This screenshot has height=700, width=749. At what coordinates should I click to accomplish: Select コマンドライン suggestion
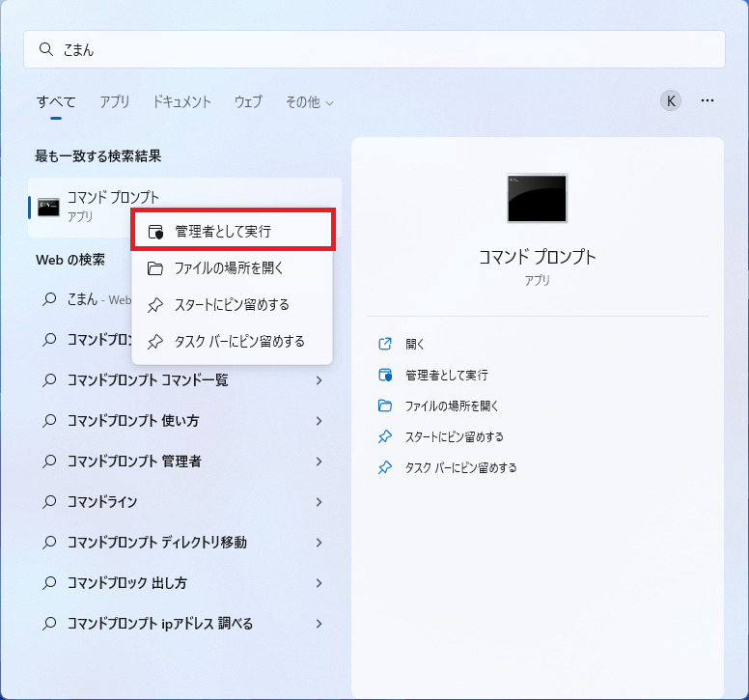click(x=184, y=502)
